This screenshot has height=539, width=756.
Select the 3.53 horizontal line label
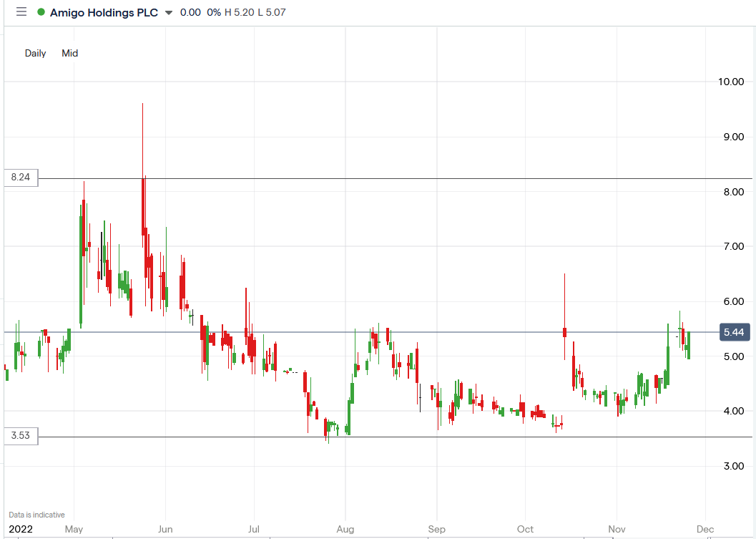21,435
